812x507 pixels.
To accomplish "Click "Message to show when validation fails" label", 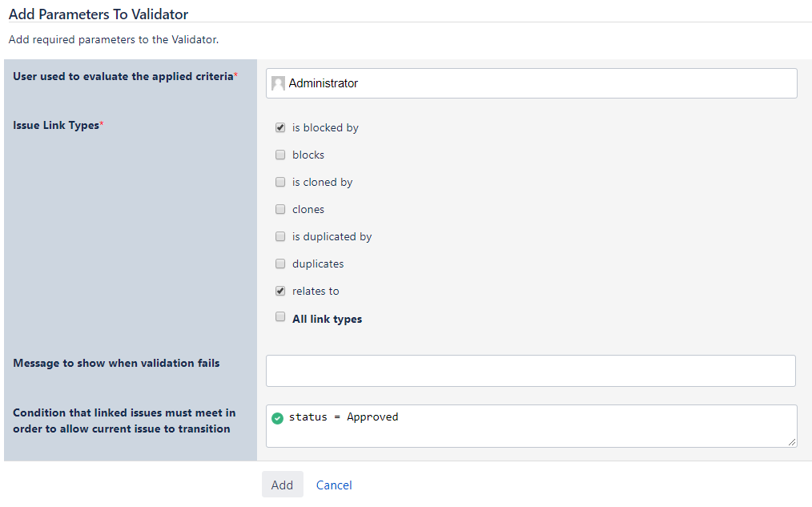I will pyautogui.click(x=116, y=363).
